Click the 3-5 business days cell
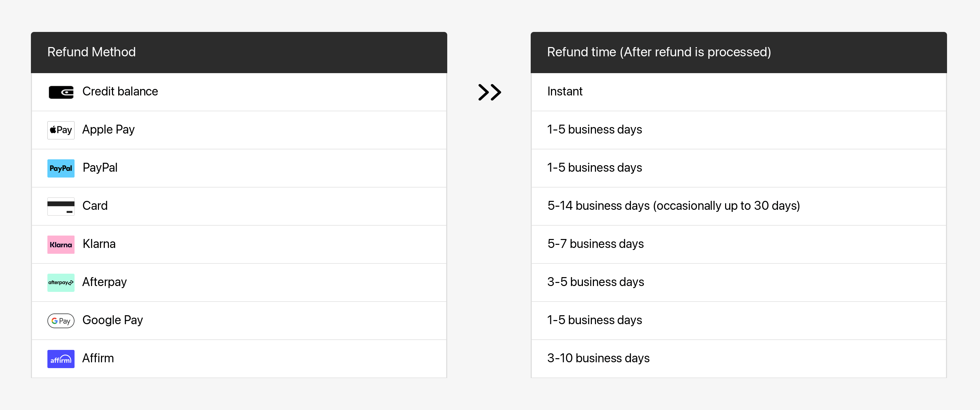The height and width of the screenshot is (410, 980). [x=595, y=282]
